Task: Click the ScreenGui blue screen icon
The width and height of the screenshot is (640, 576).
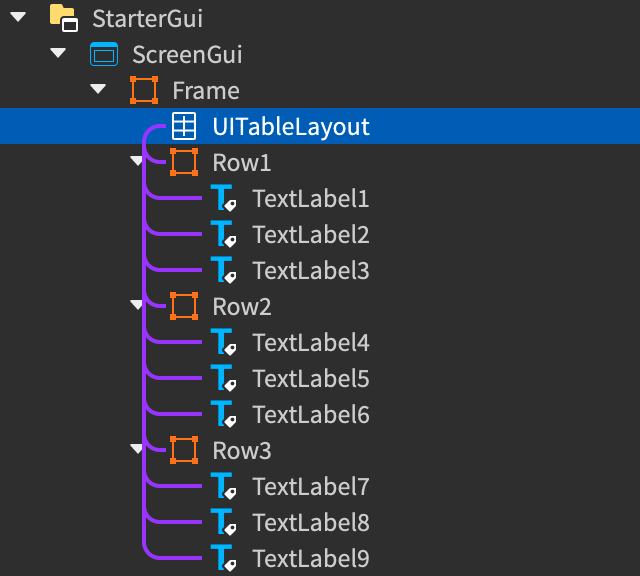Action: pyautogui.click(x=104, y=54)
